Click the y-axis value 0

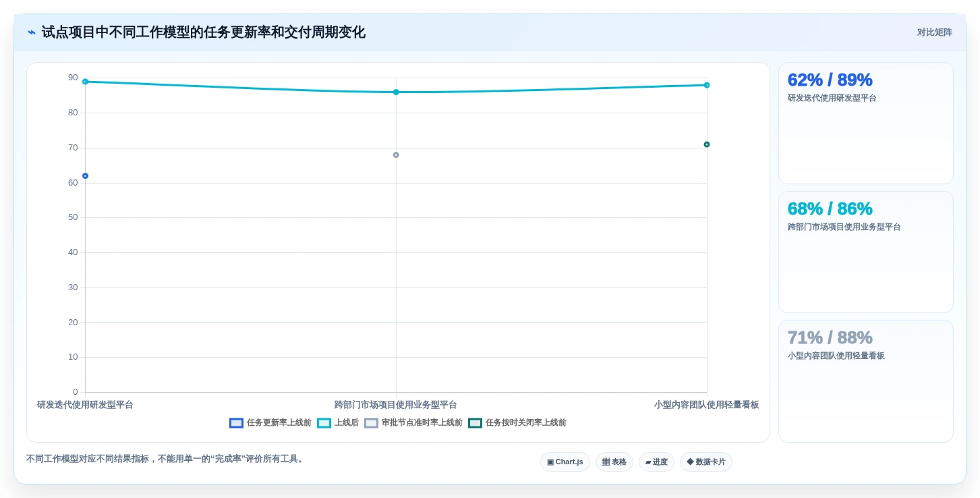coord(76,392)
